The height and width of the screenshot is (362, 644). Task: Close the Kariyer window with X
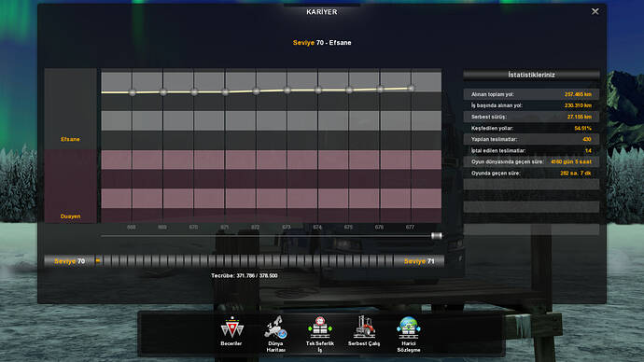(595, 11)
